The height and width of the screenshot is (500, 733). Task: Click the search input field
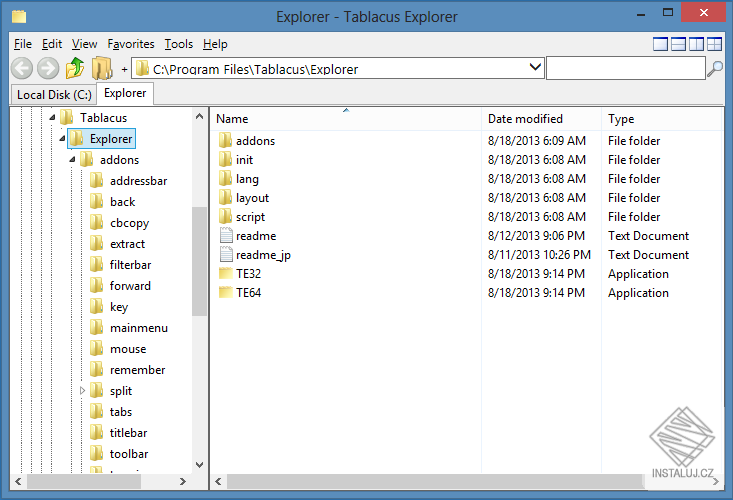click(x=625, y=68)
